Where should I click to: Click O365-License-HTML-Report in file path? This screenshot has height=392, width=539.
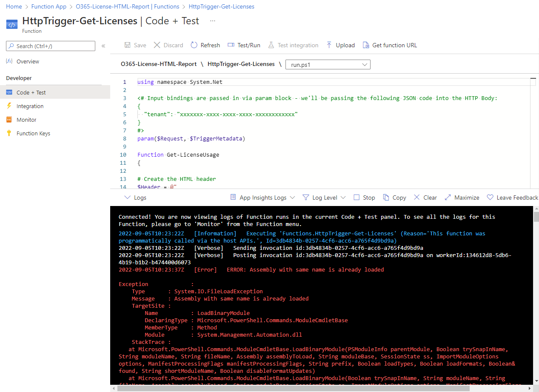(159, 64)
